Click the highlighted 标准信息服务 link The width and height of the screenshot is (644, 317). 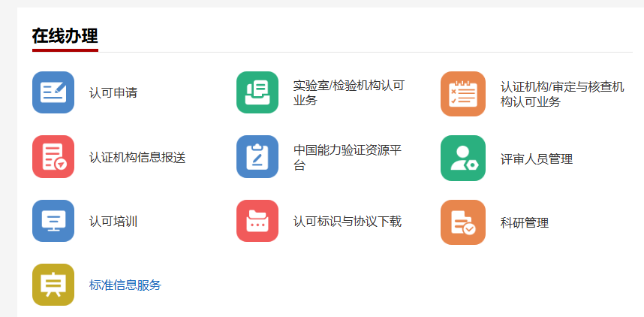[125, 285]
